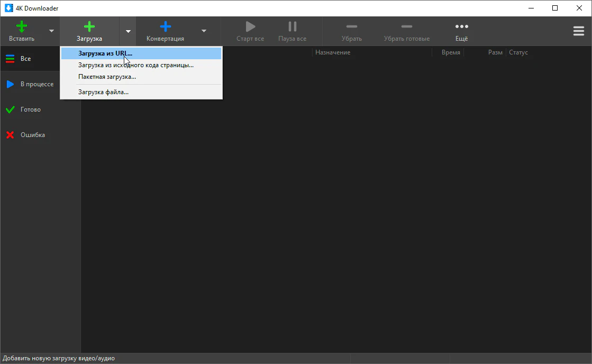This screenshot has height=364, width=592.
Task: Click the blue plus Конвертация button
Action: (x=166, y=31)
